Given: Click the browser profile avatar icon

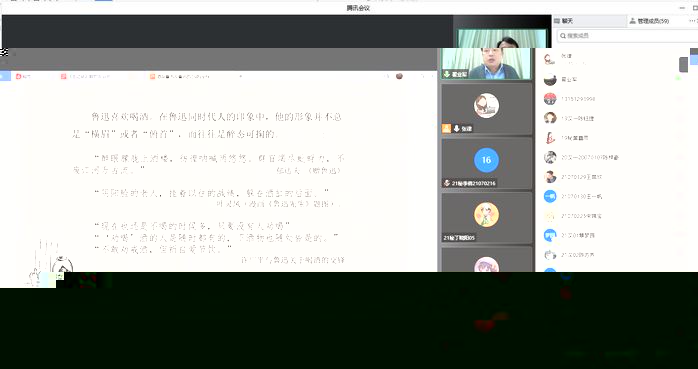Looking at the screenshot, I should coord(399,76).
